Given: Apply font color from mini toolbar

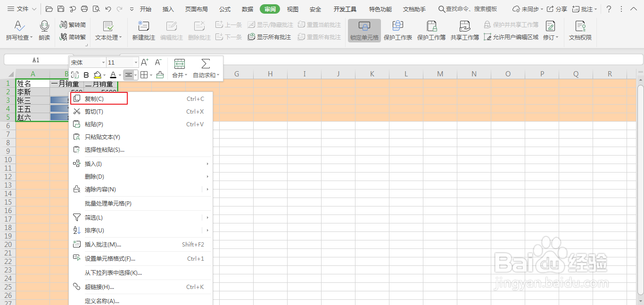Looking at the screenshot, I should pyautogui.click(x=113, y=75).
